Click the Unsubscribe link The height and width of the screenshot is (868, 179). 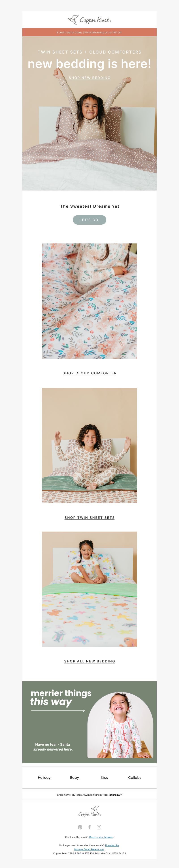click(112, 845)
